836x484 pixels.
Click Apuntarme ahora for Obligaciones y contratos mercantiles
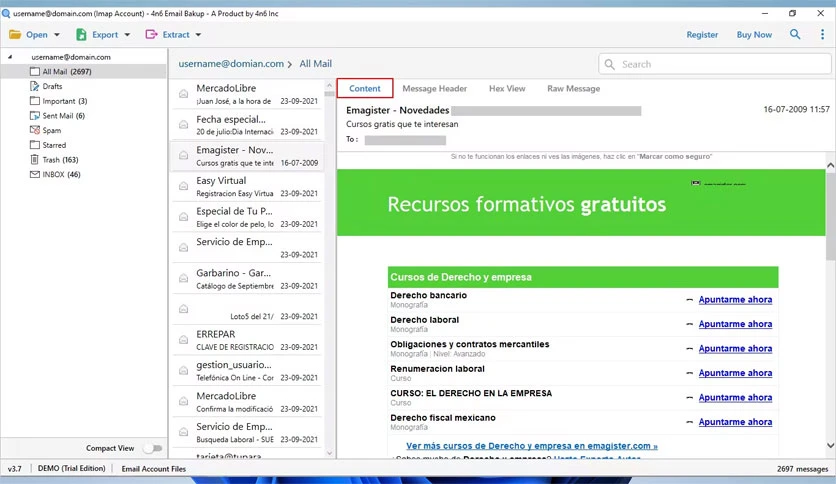pyautogui.click(x=735, y=349)
